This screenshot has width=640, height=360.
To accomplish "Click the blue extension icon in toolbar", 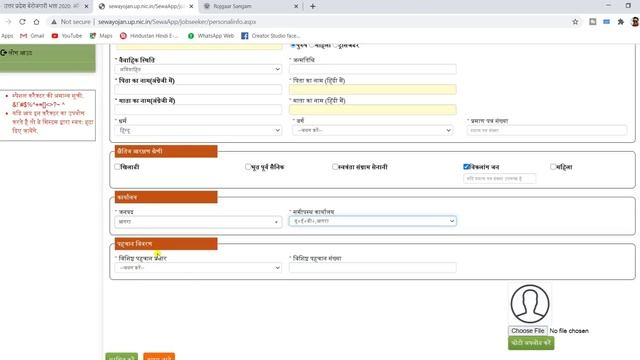I will pyautogui.click(x=607, y=22).
